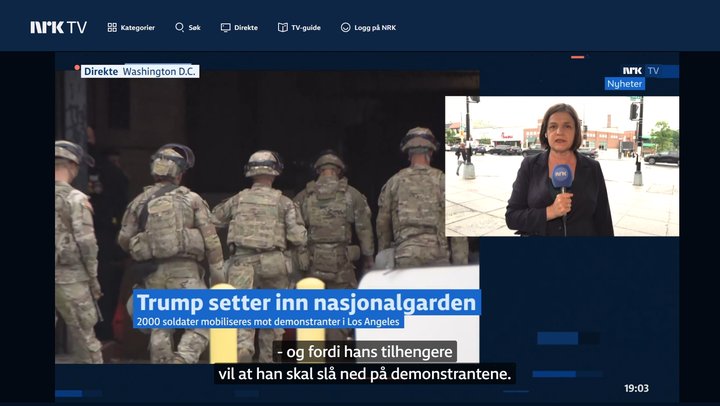Select the TV-guide menu label
The width and height of the screenshot is (720, 406).
click(306, 28)
